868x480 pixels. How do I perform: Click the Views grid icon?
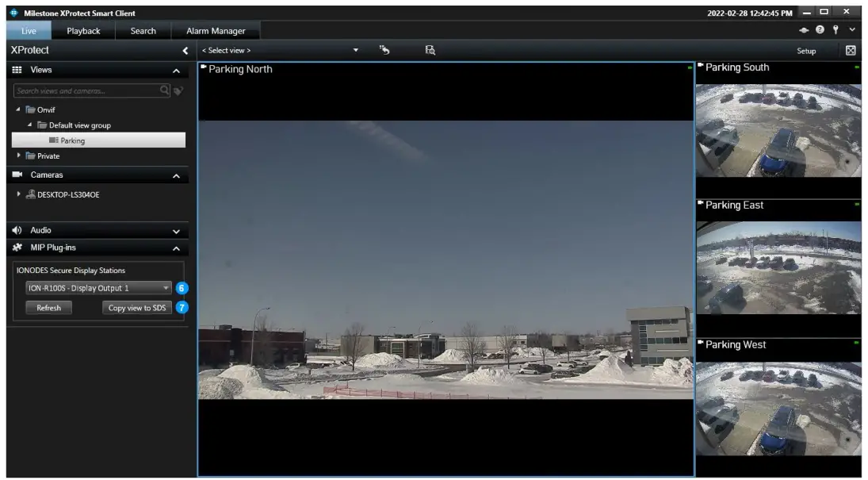pos(17,70)
